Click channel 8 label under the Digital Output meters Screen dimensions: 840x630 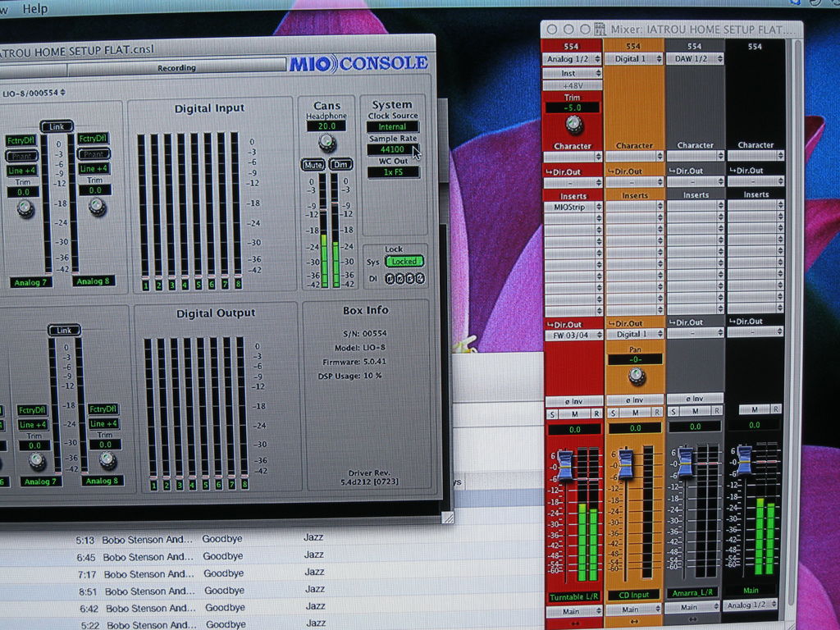pos(244,484)
